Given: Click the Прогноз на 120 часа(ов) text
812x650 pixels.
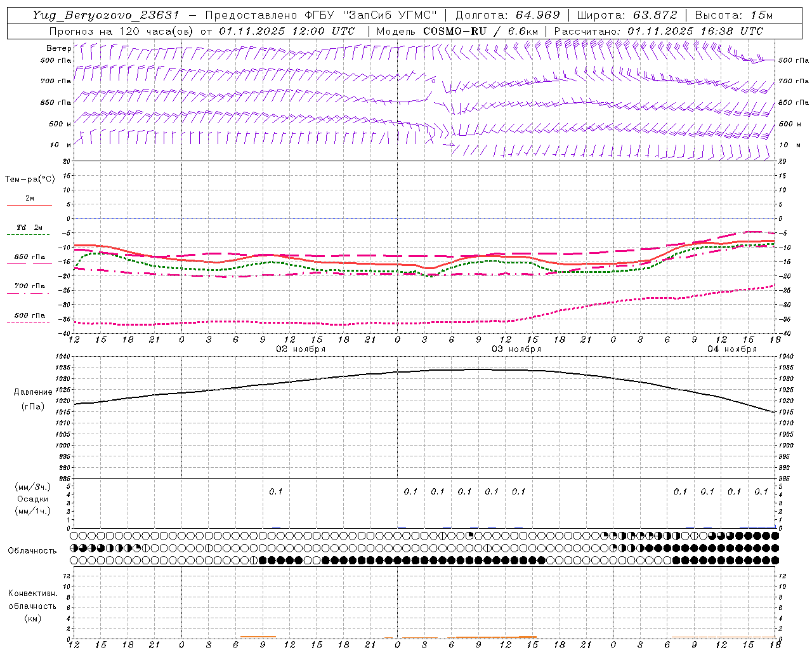Looking at the screenshot, I should pos(122,30).
